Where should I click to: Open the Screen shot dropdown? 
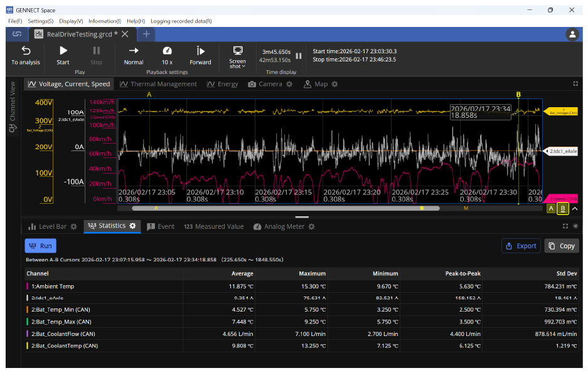coord(237,57)
